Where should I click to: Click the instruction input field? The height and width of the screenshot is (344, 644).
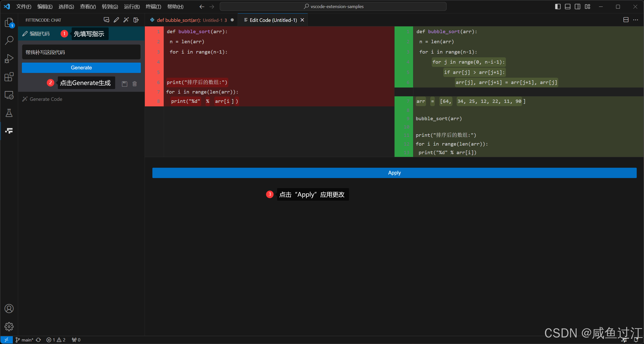[81, 52]
